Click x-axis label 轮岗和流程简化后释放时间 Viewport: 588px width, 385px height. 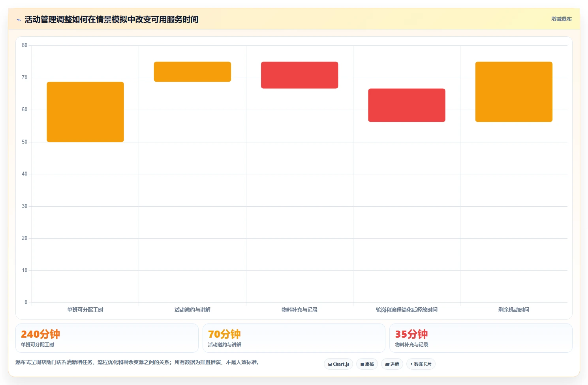(407, 310)
